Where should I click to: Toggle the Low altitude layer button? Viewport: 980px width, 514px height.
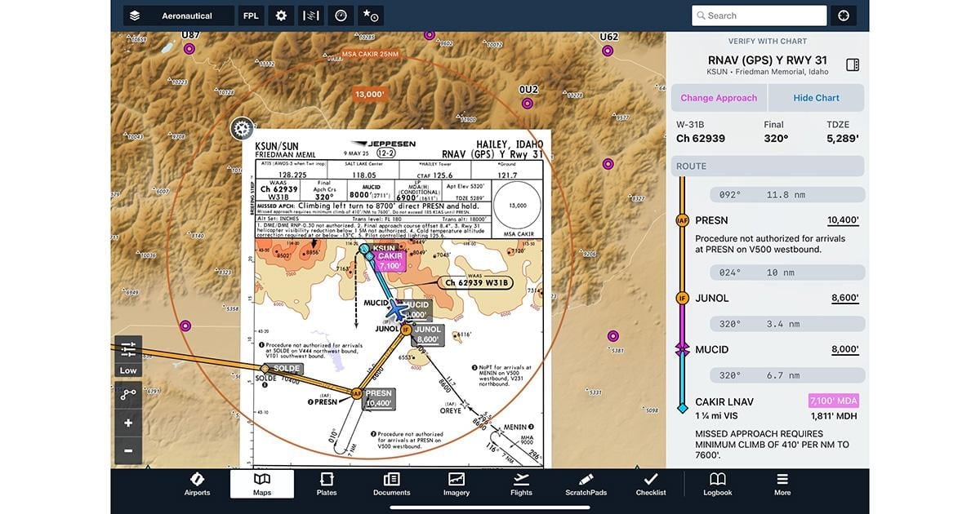(x=127, y=370)
